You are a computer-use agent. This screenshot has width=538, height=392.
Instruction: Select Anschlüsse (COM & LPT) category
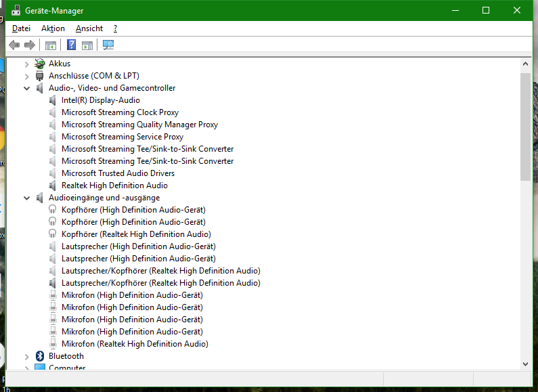[x=94, y=76]
